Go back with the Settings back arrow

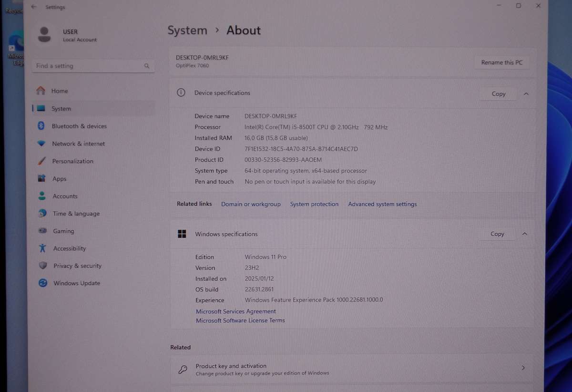(33, 7)
